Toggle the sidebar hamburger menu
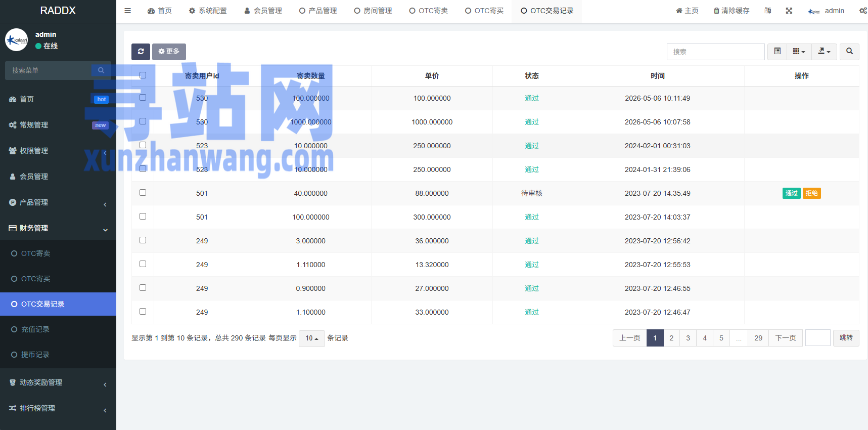 click(127, 11)
